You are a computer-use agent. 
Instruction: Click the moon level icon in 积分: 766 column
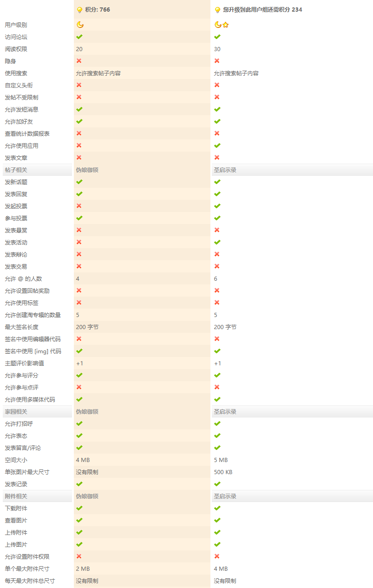click(80, 25)
